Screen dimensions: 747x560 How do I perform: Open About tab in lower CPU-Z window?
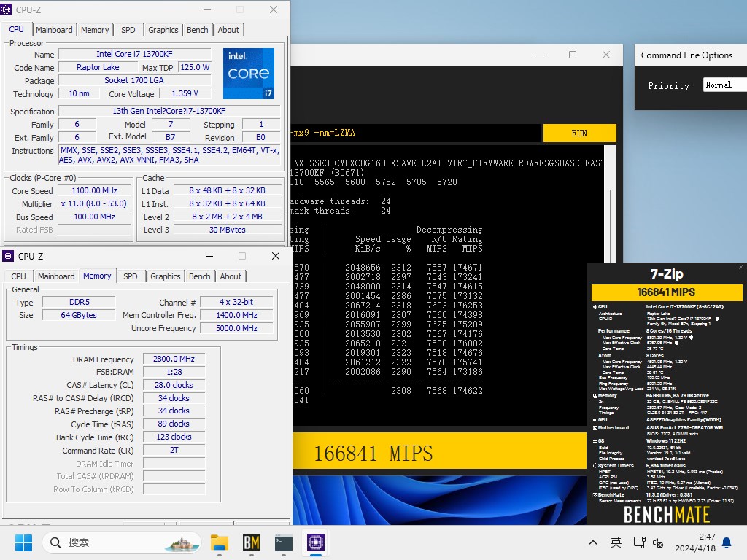tap(231, 276)
